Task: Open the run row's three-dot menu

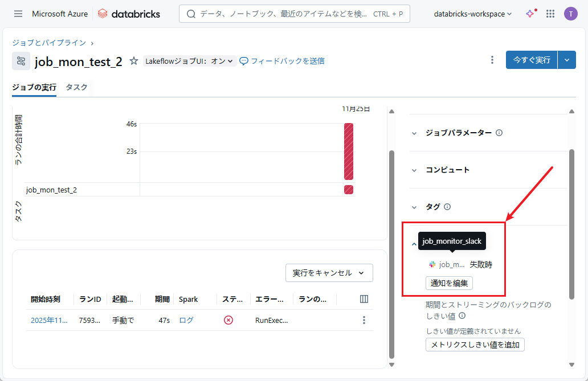Action: tap(364, 320)
